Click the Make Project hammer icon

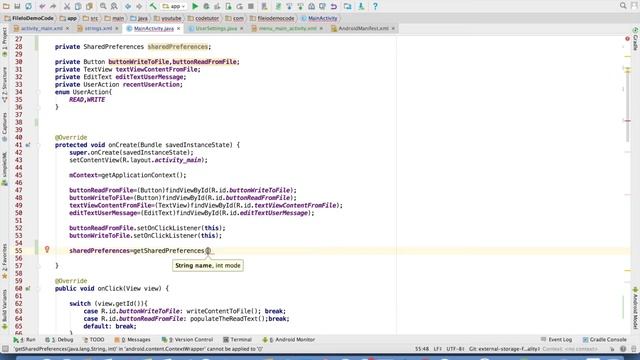(x=153, y=6)
